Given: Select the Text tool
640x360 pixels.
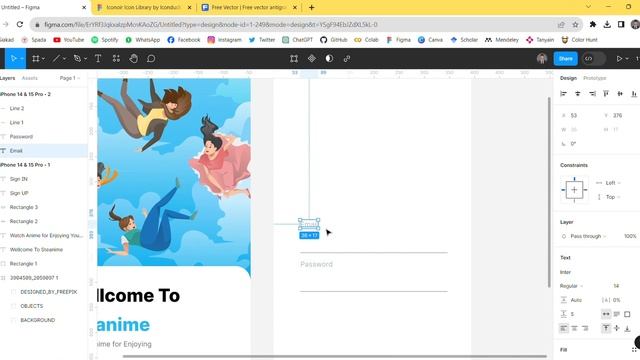Looking at the screenshot, I should coord(98,59).
